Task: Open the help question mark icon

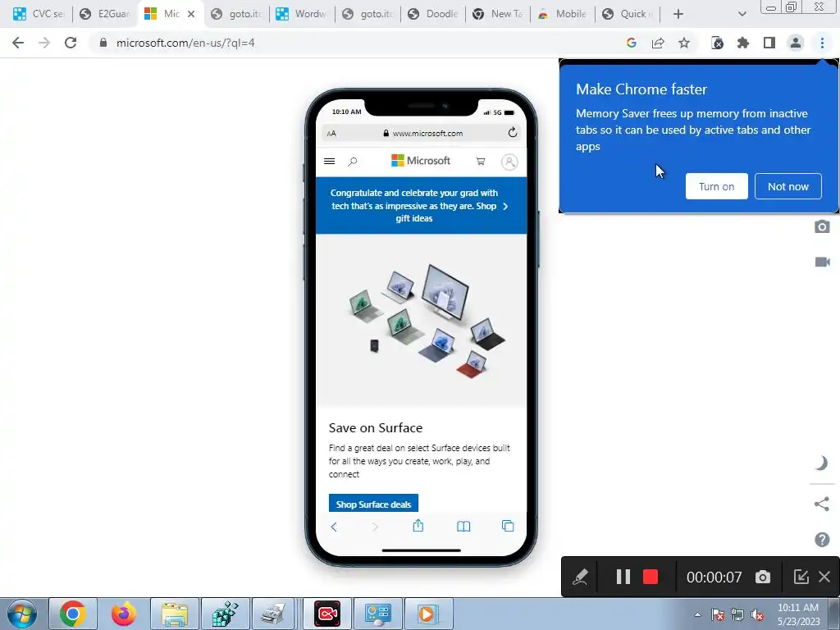Action: [x=822, y=540]
